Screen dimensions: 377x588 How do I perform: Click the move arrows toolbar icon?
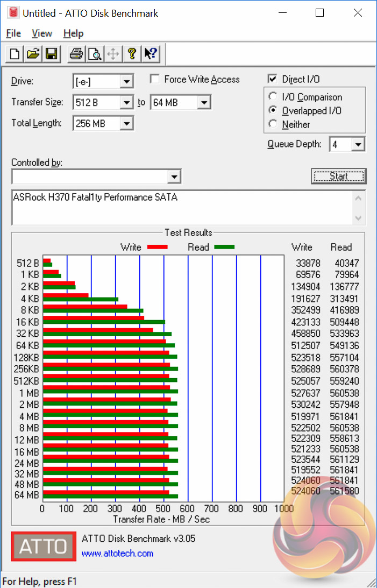point(113,54)
